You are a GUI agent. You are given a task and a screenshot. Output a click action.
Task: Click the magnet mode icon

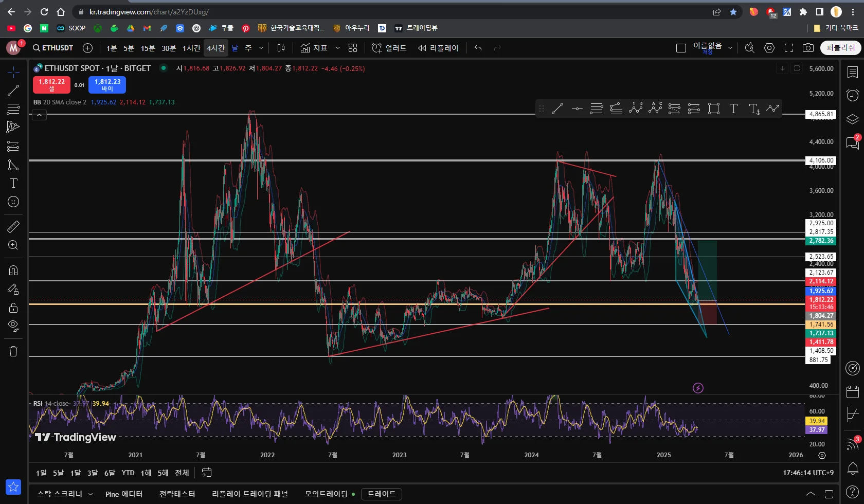pos(13,271)
